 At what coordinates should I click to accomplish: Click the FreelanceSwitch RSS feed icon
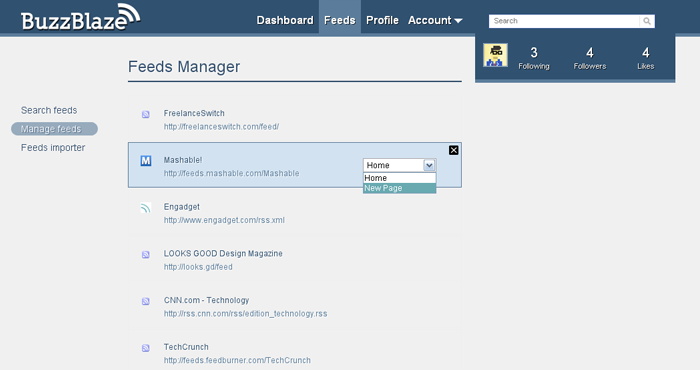point(146,114)
